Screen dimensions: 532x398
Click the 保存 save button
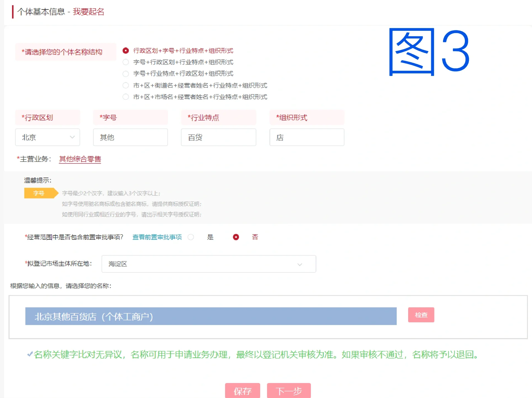[242, 391]
